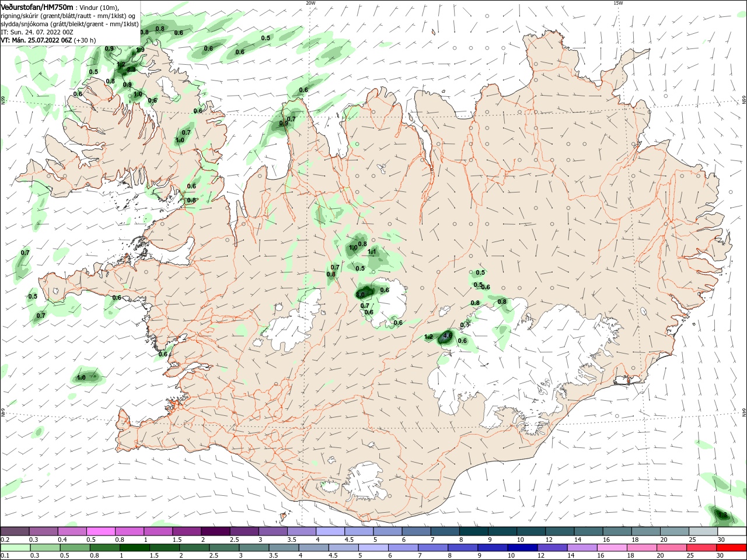Pick the bottom-row blue swatch above 8
Viewport: 747px width, 560px height.
click(463, 547)
